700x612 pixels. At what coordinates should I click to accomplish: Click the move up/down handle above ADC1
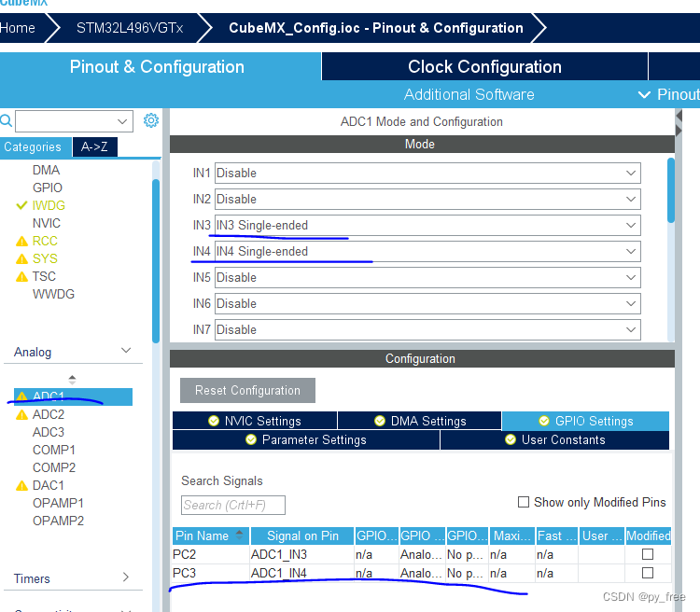point(72,380)
